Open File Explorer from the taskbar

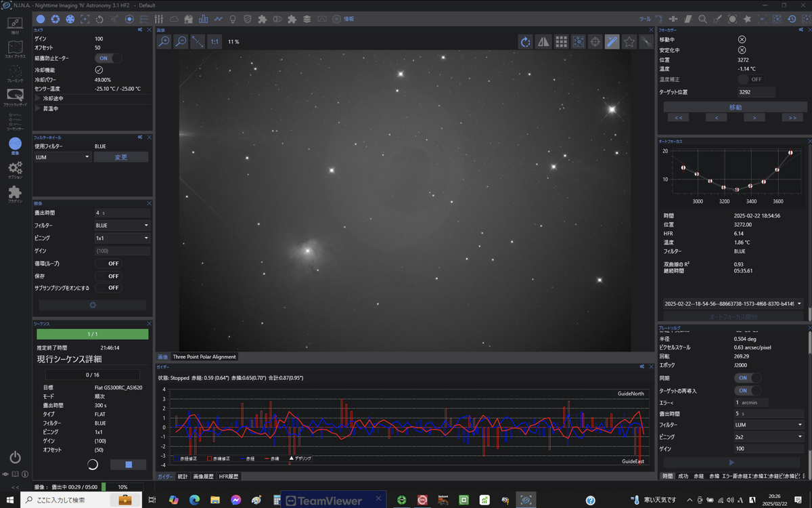pos(215,501)
